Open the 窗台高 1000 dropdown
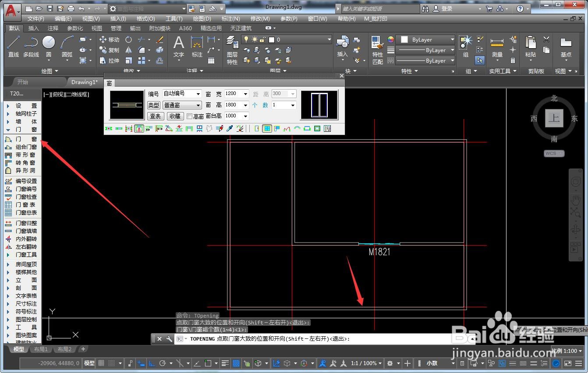588x373 pixels. point(245,116)
